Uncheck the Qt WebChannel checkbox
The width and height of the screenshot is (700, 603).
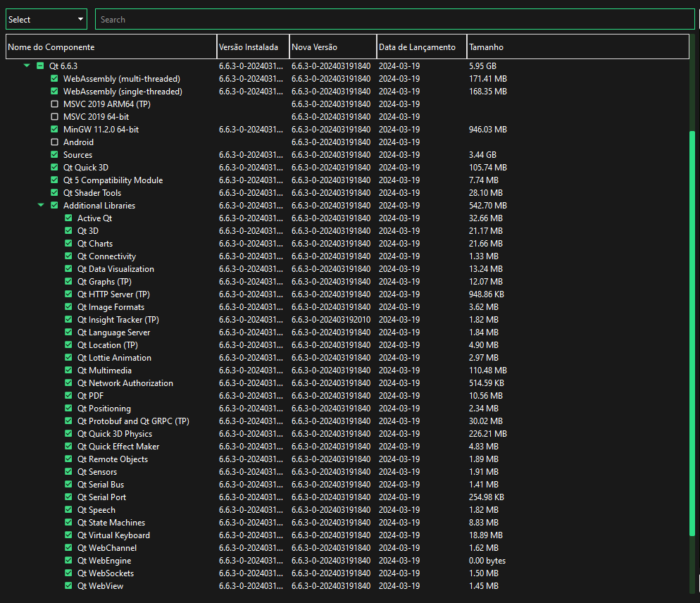coord(68,547)
